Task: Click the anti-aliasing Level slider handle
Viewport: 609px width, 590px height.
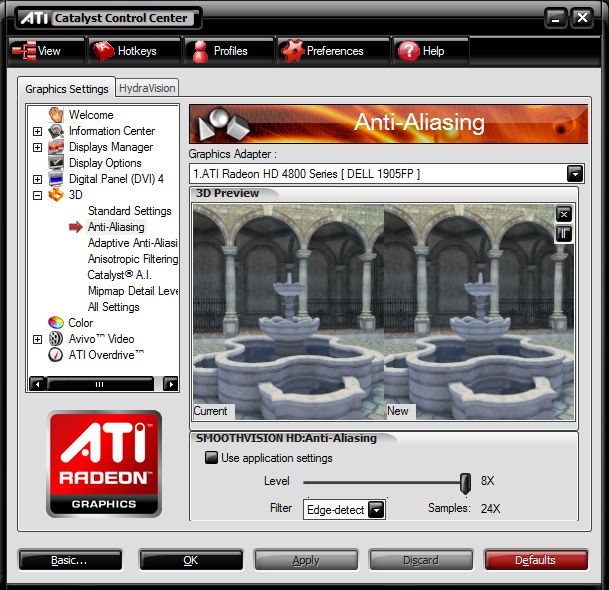Action: click(465, 483)
